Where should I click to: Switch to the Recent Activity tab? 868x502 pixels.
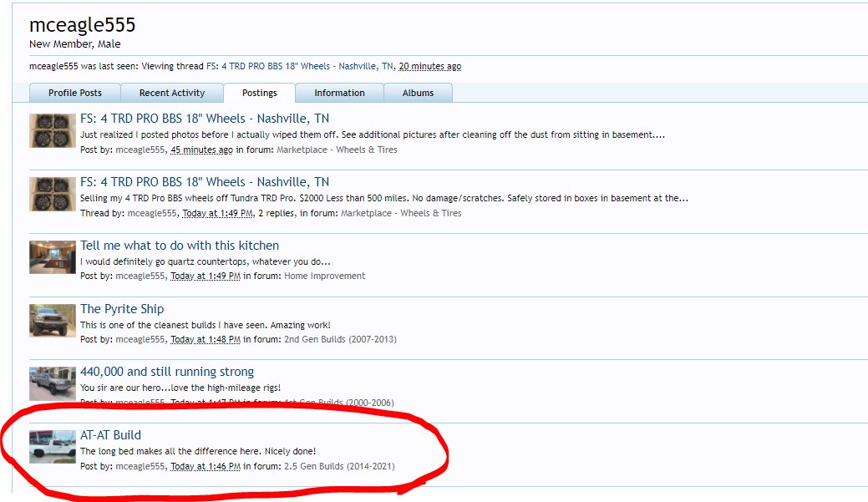coord(172,93)
